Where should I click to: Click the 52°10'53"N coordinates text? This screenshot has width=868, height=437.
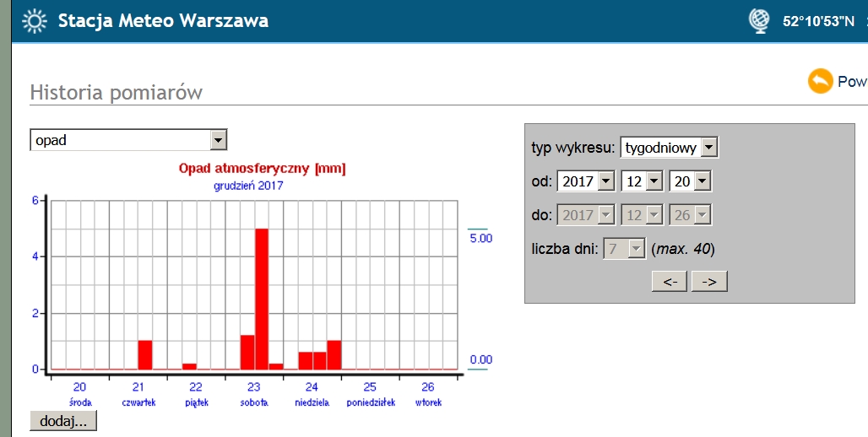click(817, 22)
